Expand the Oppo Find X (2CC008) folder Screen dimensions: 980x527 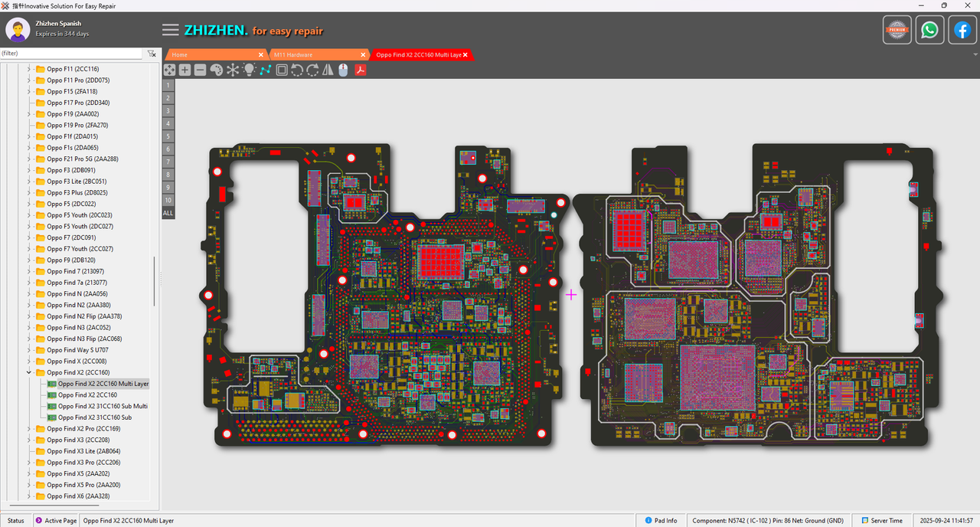tap(29, 361)
